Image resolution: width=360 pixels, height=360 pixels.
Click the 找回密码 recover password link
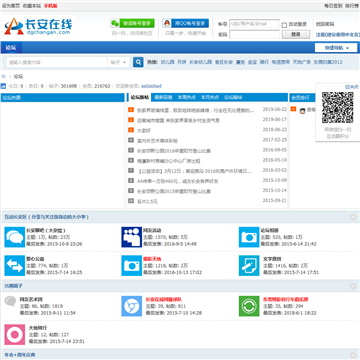pyautogui.click(x=325, y=24)
